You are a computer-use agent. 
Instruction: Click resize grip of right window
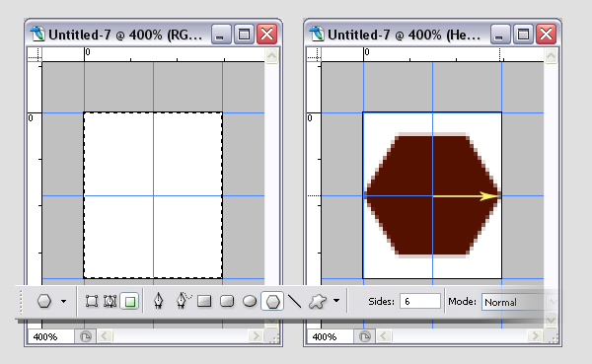click(554, 338)
